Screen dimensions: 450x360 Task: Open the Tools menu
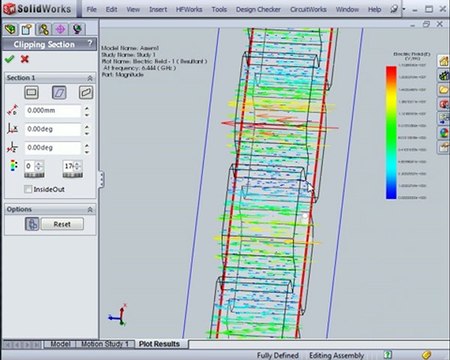pyautogui.click(x=219, y=10)
